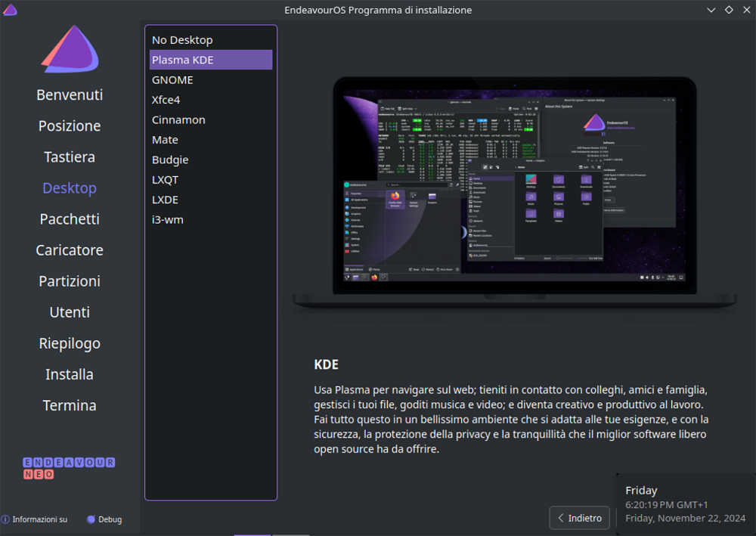Go to Benvenuti step

click(x=70, y=95)
